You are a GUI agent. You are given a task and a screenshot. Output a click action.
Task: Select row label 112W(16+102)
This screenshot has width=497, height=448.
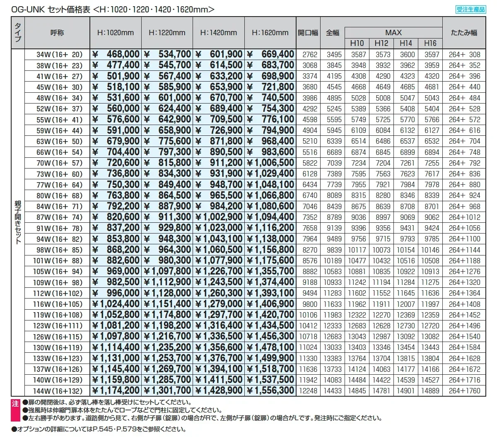[58, 293]
